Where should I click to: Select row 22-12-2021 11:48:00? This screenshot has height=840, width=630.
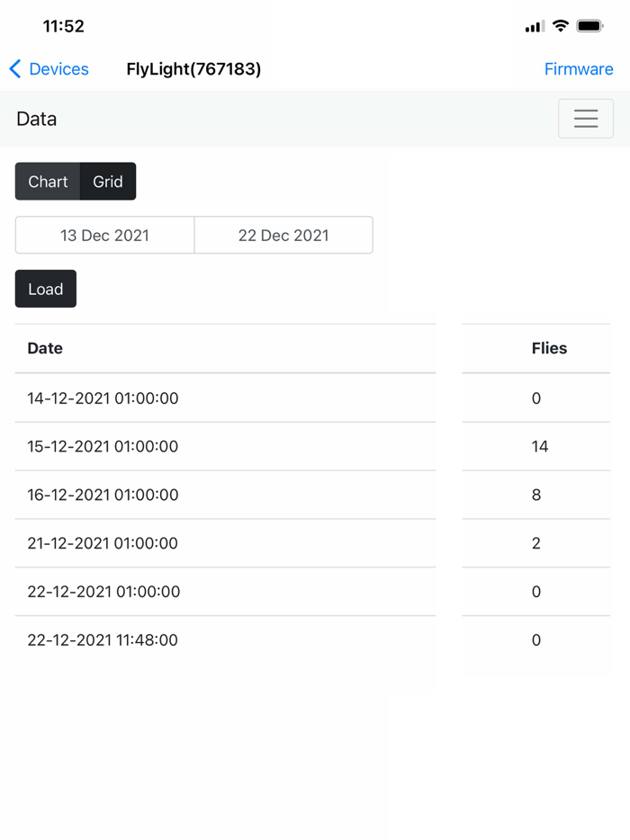[312, 639]
